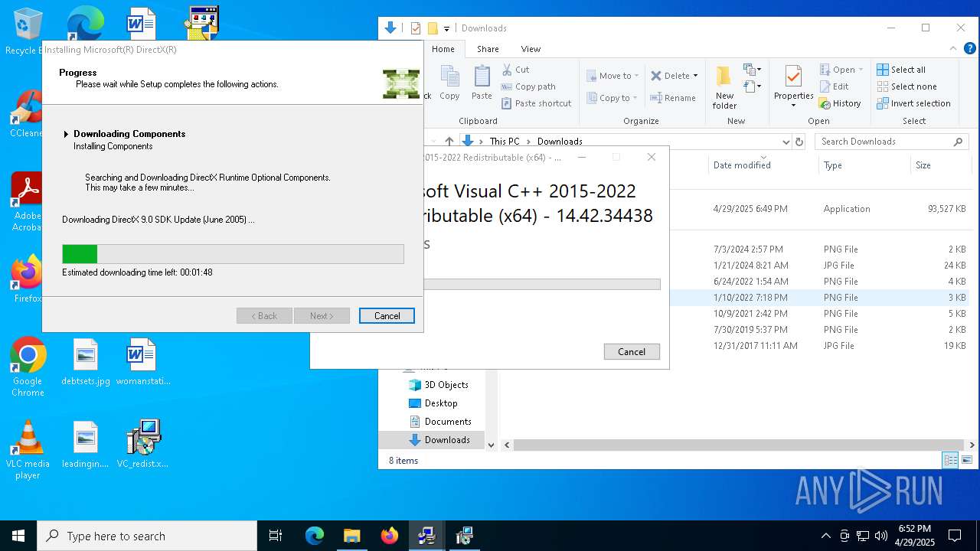
Task: Switch to the Share ribbon tab
Action: pyautogui.click(x=488, y=49)
